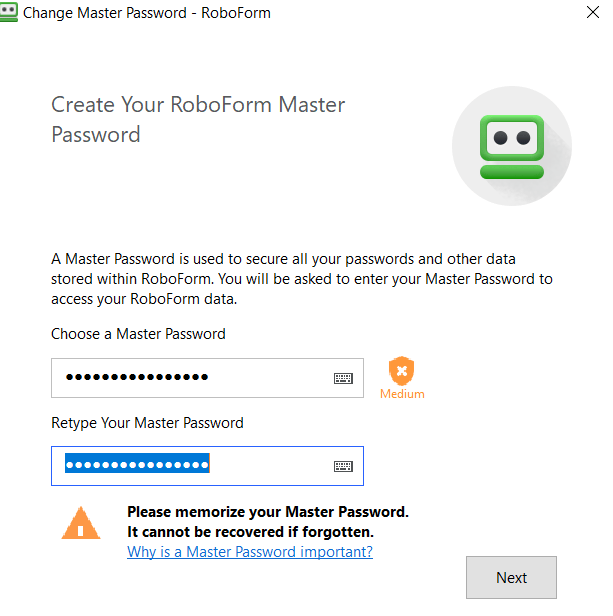This screenshot has height=616, width=613.
Task: Click the orange warning triangle icon
Action: 81,523
